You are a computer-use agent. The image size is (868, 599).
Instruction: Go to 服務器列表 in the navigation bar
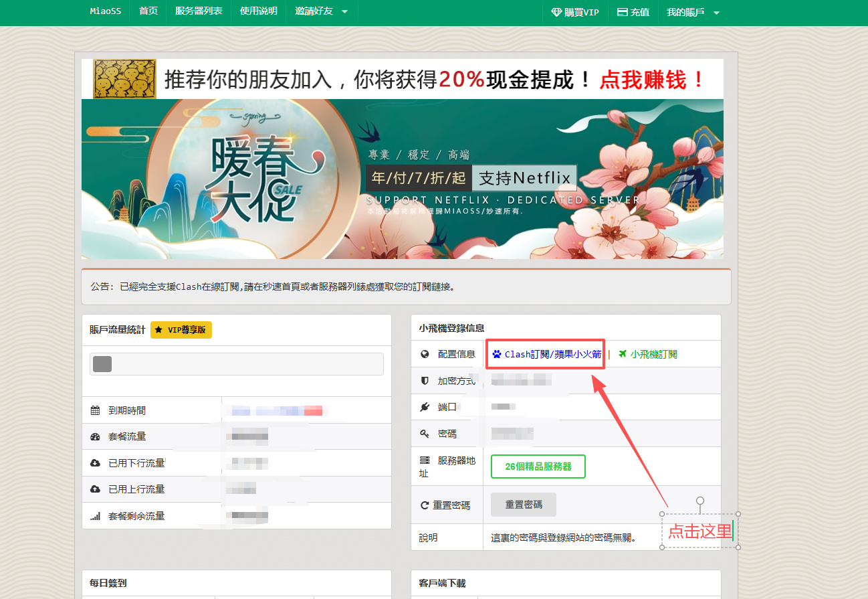[x=199, y=11]
